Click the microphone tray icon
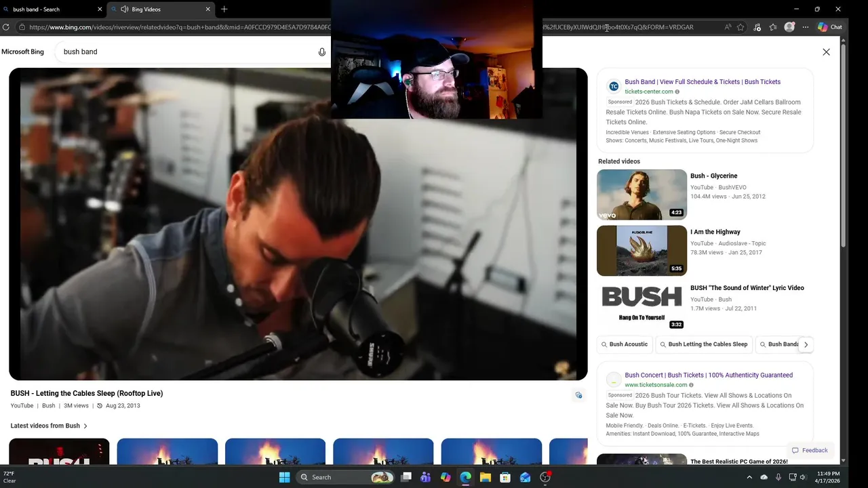 point(778,477)
